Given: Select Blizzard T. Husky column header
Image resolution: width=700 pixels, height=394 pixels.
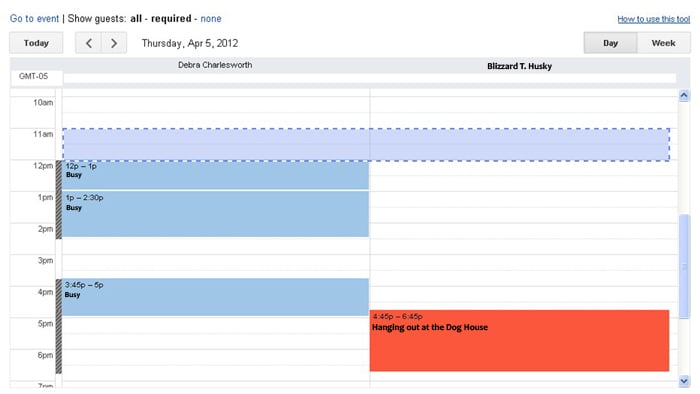Looking at the screenshot, I should (519, 66).
